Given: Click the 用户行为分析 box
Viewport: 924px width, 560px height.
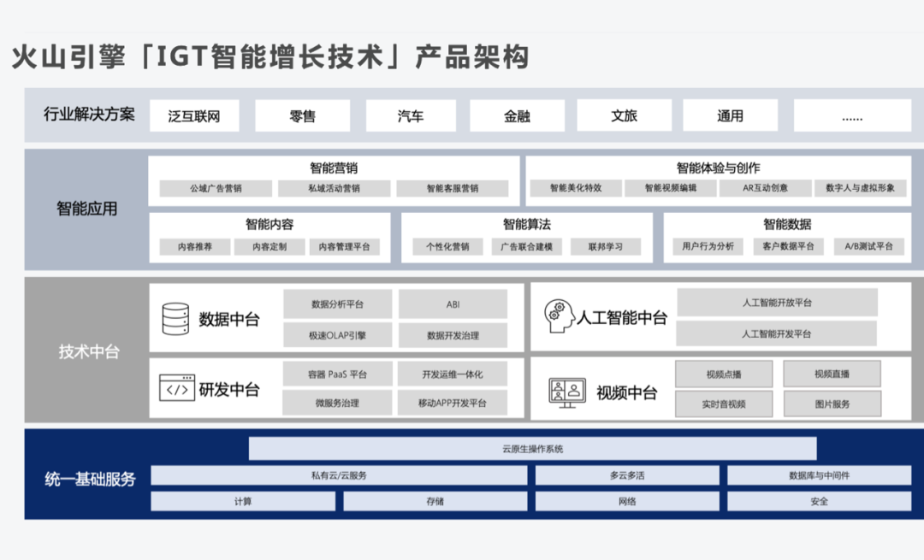Looking at the screenshot, I should [x=708, y=246].
